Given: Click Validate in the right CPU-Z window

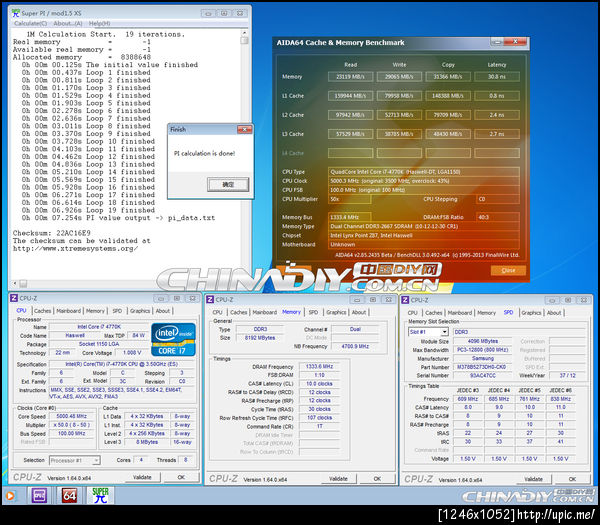Looking at the screenshot, I should [x=533, y=479].
